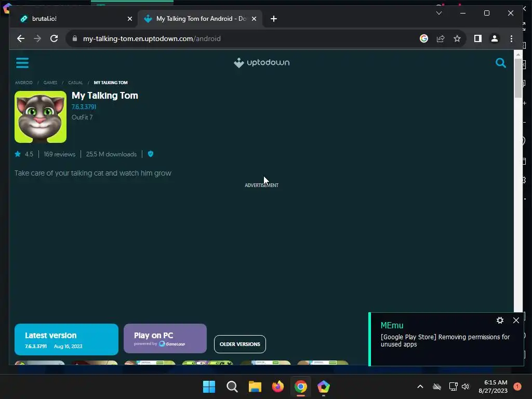The width and height of the screenshot is (532, 399).
Task: Show hidden system tray icons
Action: pos(420,387)
